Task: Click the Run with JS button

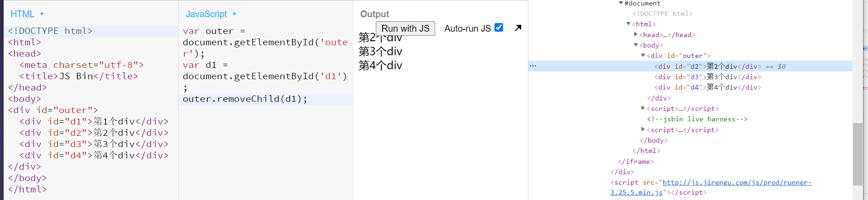Action: [x=405, y=29]
